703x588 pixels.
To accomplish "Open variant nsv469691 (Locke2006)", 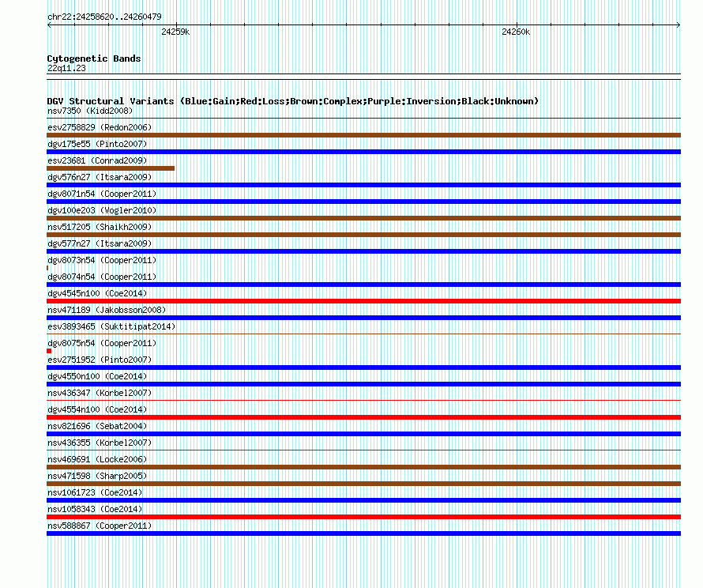I will click(97, 459).
